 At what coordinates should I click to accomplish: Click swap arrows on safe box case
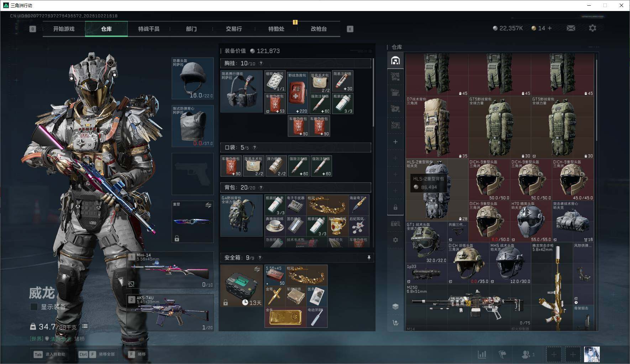point(257,269)
